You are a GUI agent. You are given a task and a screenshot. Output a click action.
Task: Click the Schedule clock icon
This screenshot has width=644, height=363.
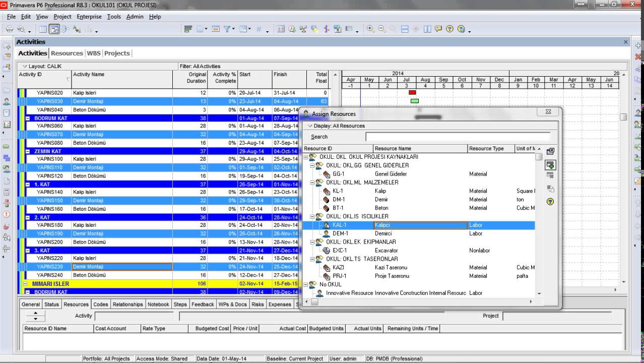coord(292,29)
